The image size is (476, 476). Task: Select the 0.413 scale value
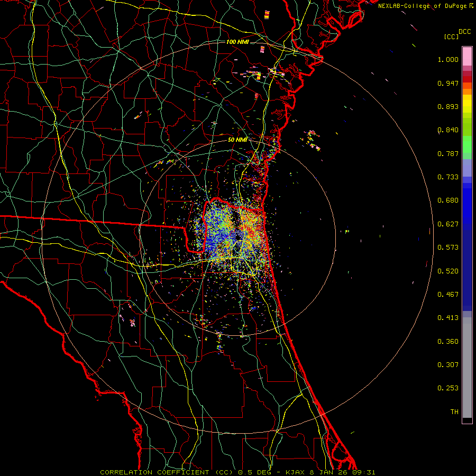(448, 318)
